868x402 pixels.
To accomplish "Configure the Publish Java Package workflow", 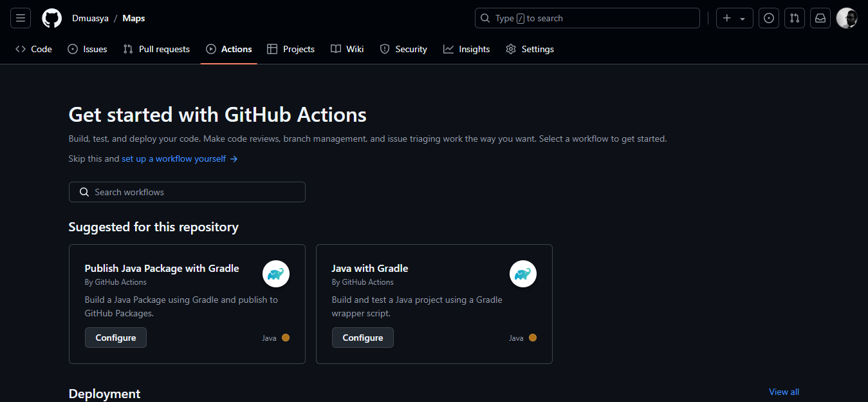I will (115, 337).
